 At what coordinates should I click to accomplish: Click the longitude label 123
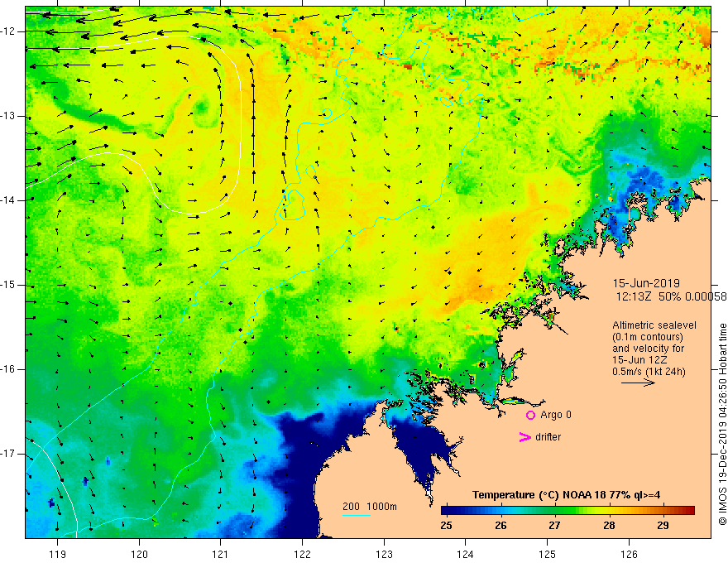pyautogui.click(x=384, y=554)
